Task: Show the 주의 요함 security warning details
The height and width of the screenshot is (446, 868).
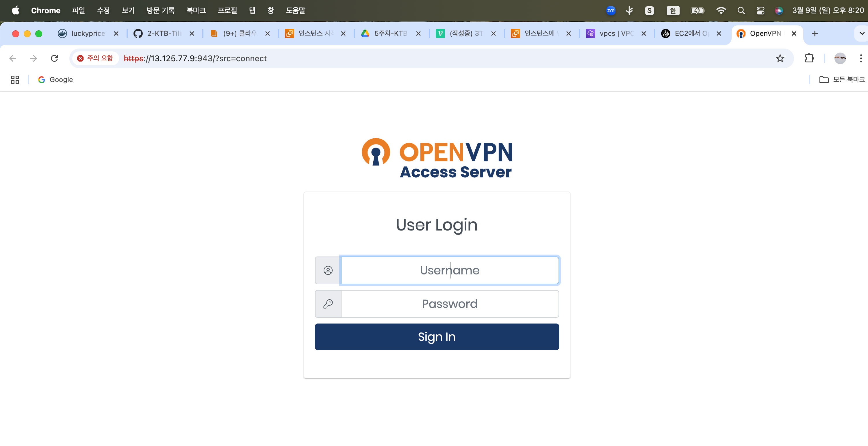Action: point(95,58)
